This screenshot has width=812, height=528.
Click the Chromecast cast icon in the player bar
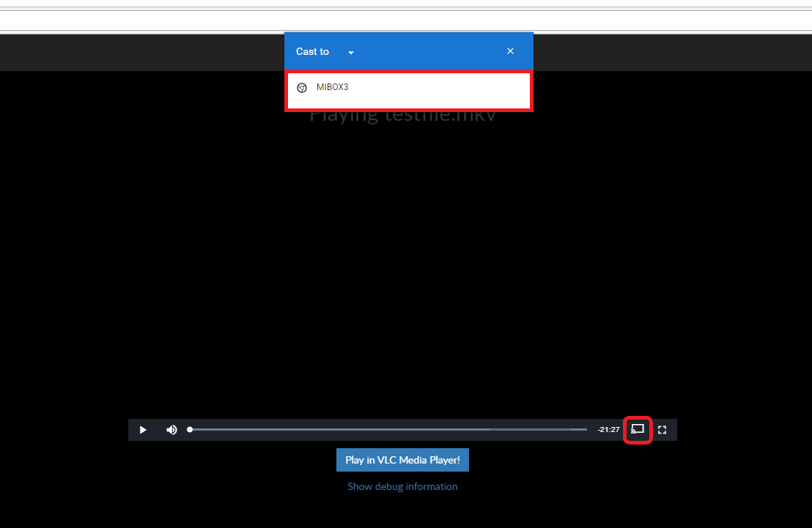(x=638, y=430)
